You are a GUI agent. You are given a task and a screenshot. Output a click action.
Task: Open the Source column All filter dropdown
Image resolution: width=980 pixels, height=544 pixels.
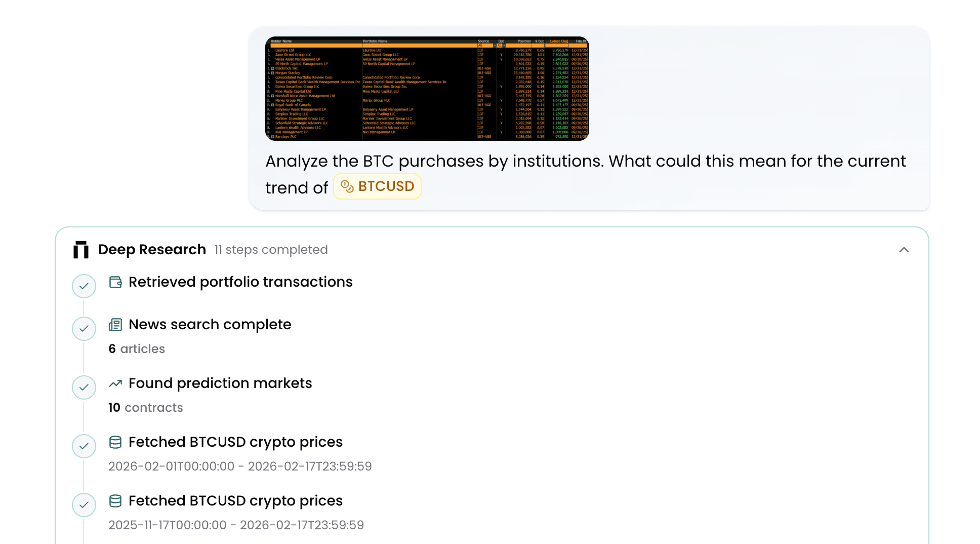(x=495, y=46)
